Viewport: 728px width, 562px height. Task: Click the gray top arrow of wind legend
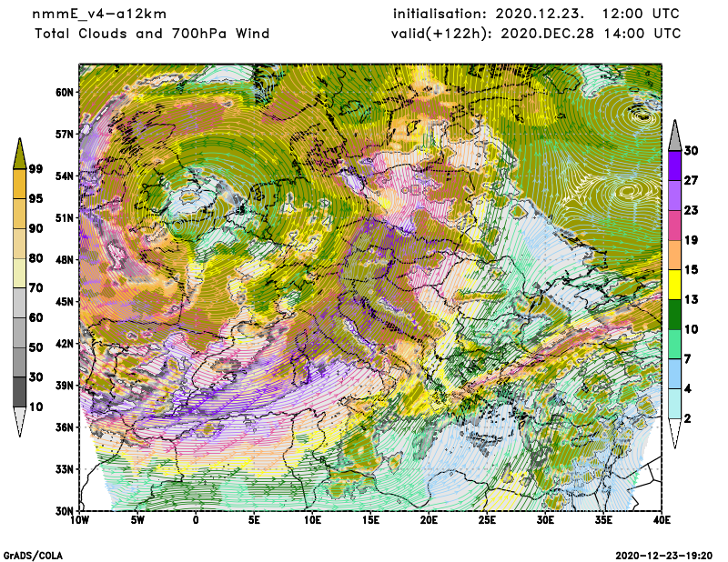[674, 135]
